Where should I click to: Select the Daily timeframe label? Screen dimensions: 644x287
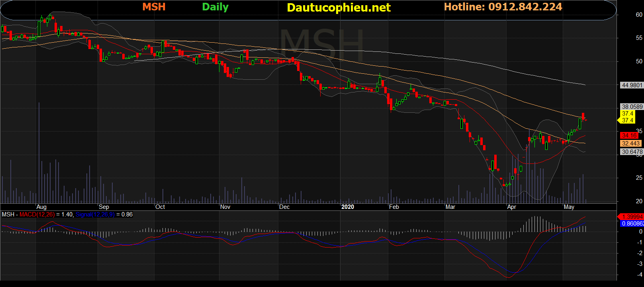(215, 7)
